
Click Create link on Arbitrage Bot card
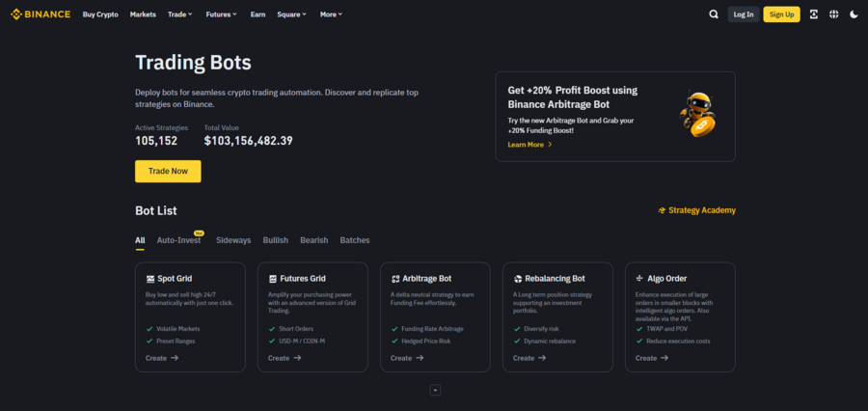point(407,358)
